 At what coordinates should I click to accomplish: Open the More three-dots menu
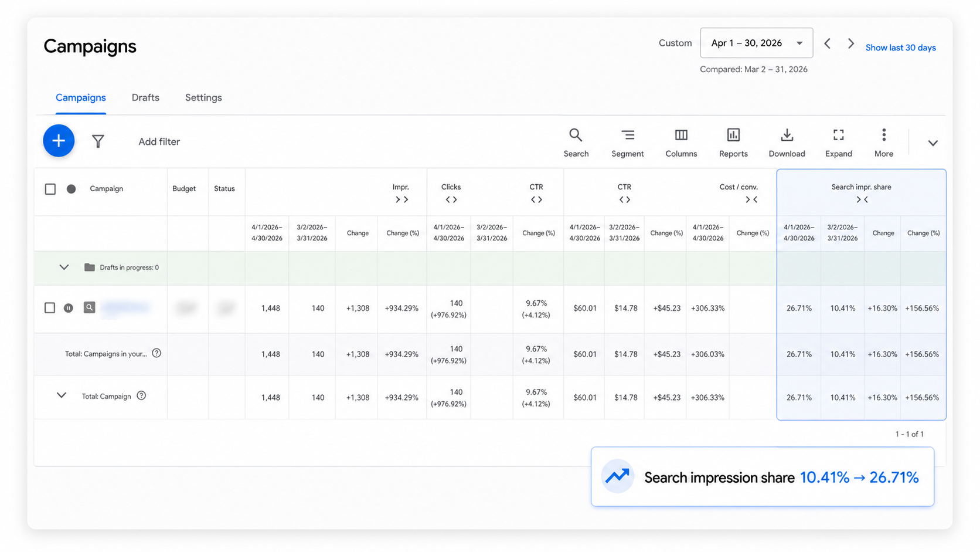884,143
